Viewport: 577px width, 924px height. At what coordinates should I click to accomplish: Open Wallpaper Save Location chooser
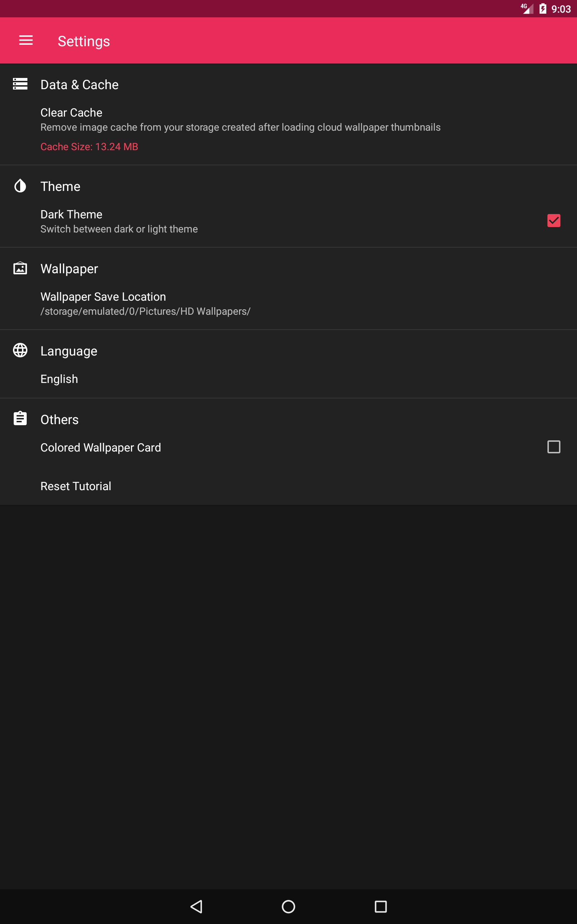pos(288,304)
